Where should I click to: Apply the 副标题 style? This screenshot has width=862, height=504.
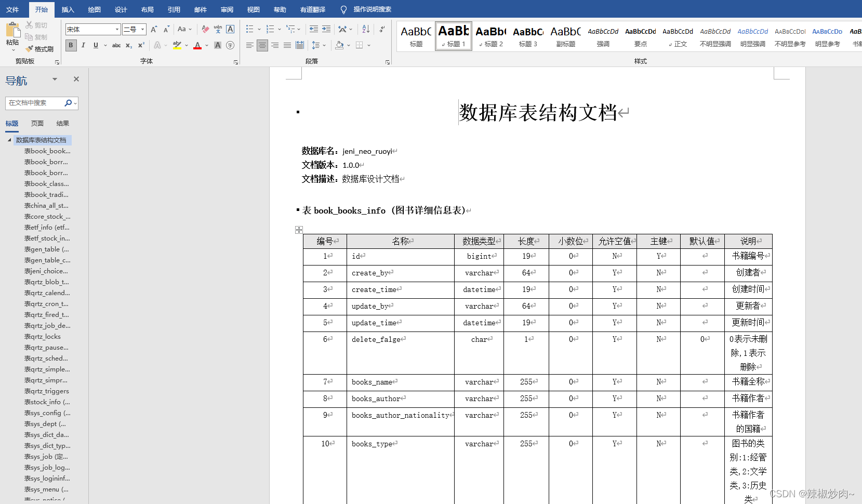pos(565,36)
